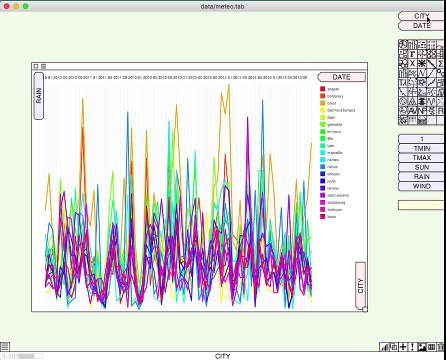Select the TMIN variable
446x360 pixels.
pyautogui.click(x=421, y=148)
